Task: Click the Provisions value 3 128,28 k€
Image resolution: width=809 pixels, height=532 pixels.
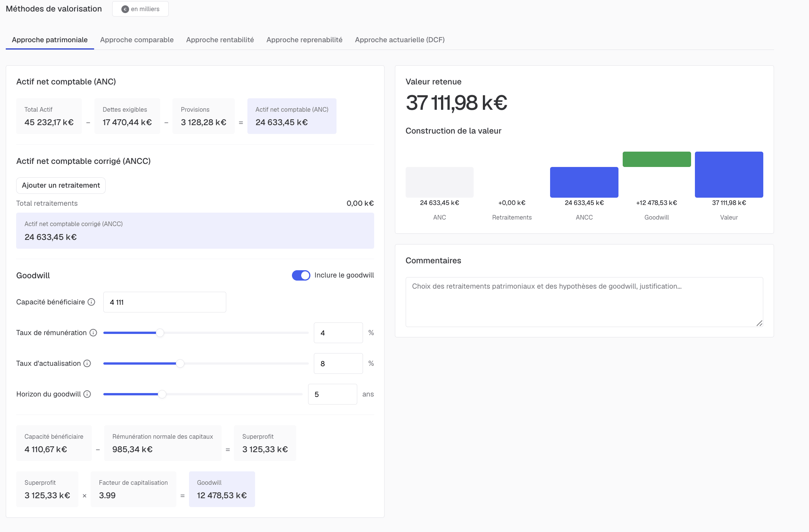Action: (x=204, y=122)
